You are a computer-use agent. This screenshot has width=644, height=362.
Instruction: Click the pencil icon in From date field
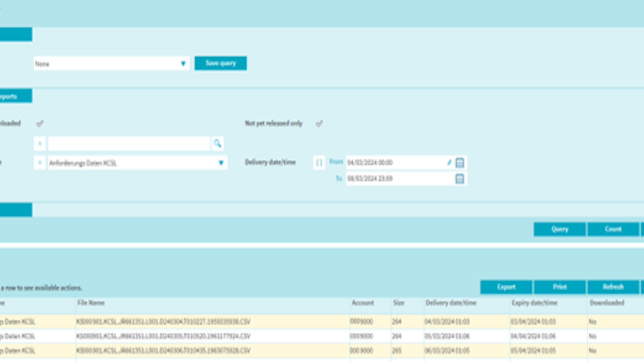[x=449, y=163]
